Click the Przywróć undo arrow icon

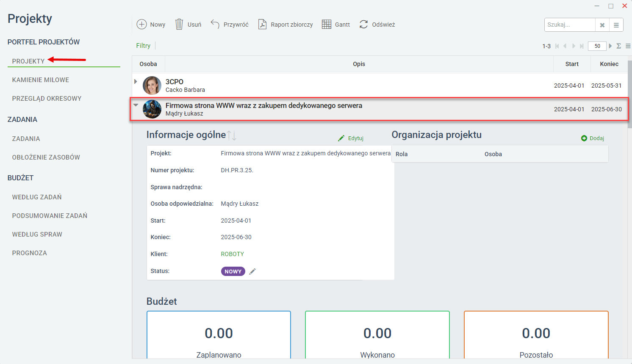(215, 24)
